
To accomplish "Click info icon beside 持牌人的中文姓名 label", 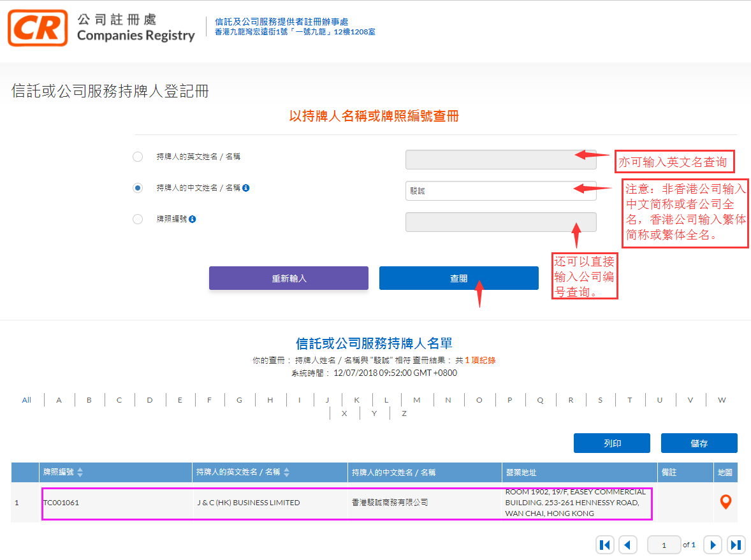I will [x=246, y=188].
